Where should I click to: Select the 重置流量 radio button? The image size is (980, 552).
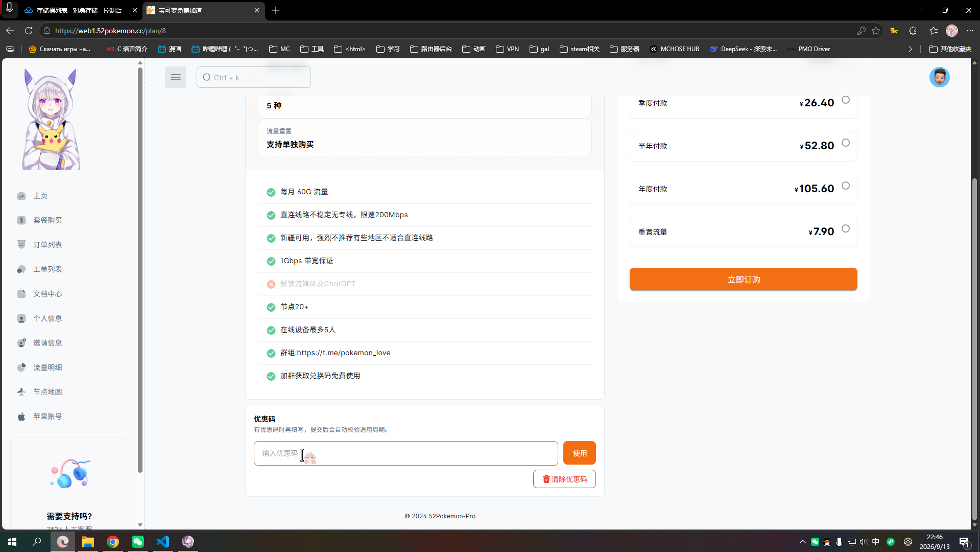(846, 229)
